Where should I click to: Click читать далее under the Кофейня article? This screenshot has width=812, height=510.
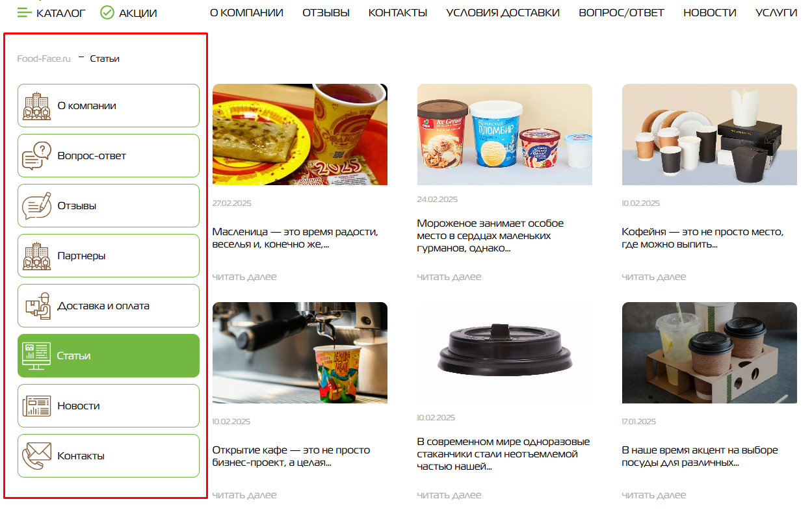coord(654,277)
